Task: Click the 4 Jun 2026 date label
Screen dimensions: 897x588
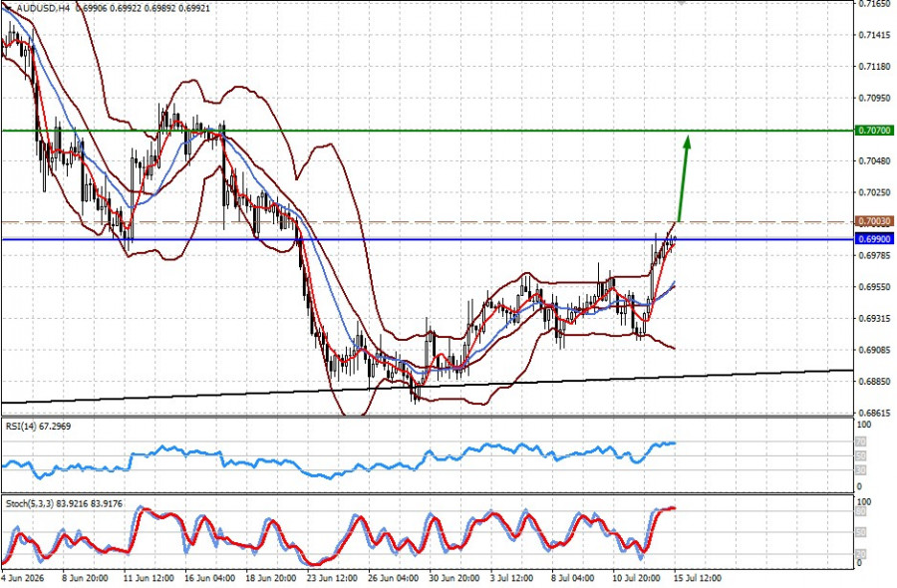Action: click(x=23, y=578)
